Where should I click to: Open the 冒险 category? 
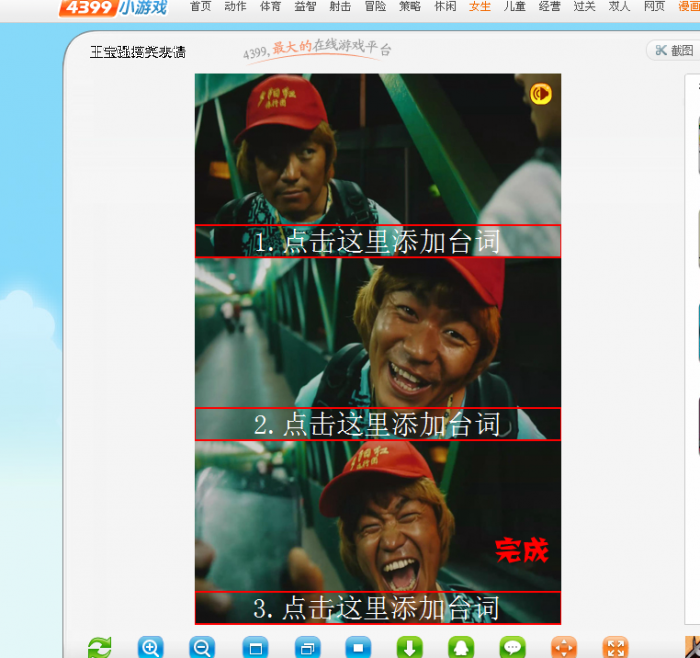375,6
